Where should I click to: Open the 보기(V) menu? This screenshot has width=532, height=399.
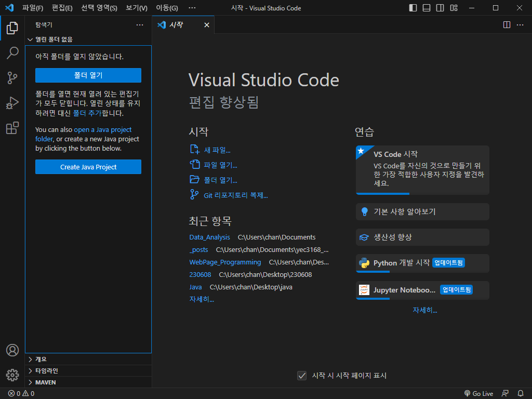(137, 8)
